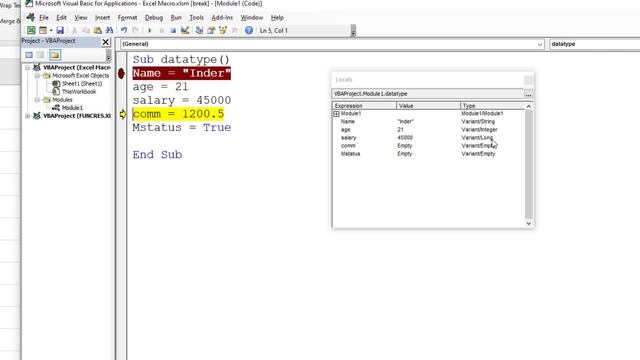
Task: Click the Redo arrow icon
Action: pos(136,30)
